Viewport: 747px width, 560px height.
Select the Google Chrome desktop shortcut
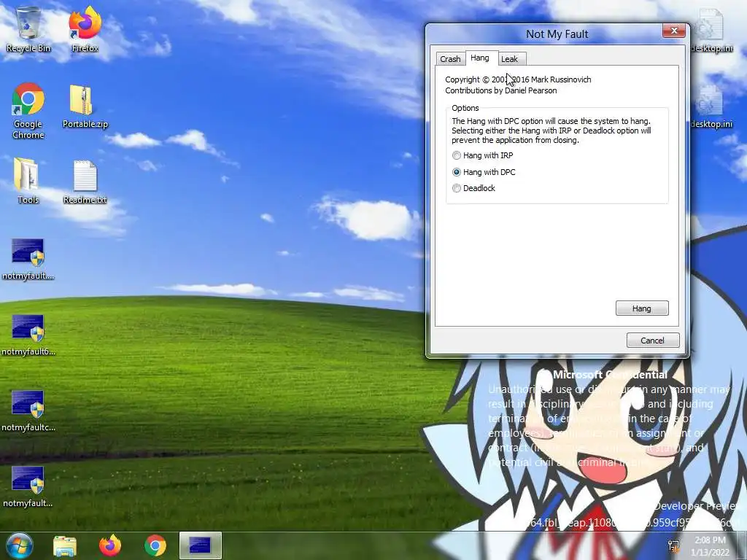point(28,111)
